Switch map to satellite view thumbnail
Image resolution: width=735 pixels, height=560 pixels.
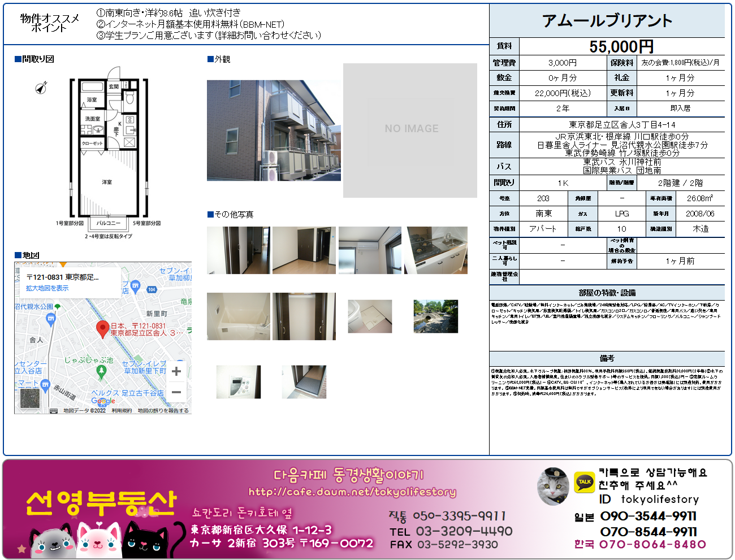coord(30,398)
